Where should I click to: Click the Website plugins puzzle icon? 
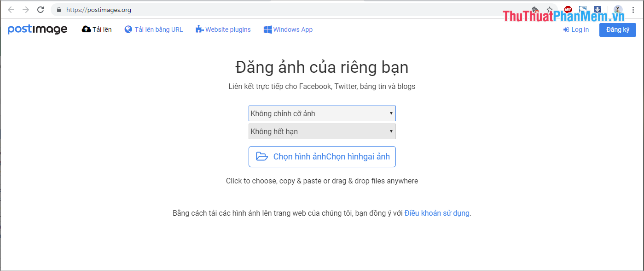click(x=199, y=29)
